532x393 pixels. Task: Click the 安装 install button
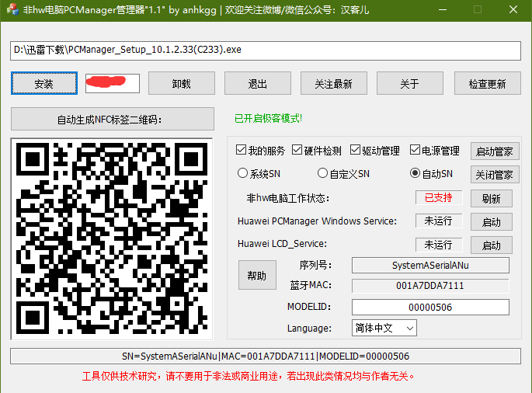coord(44,83)
